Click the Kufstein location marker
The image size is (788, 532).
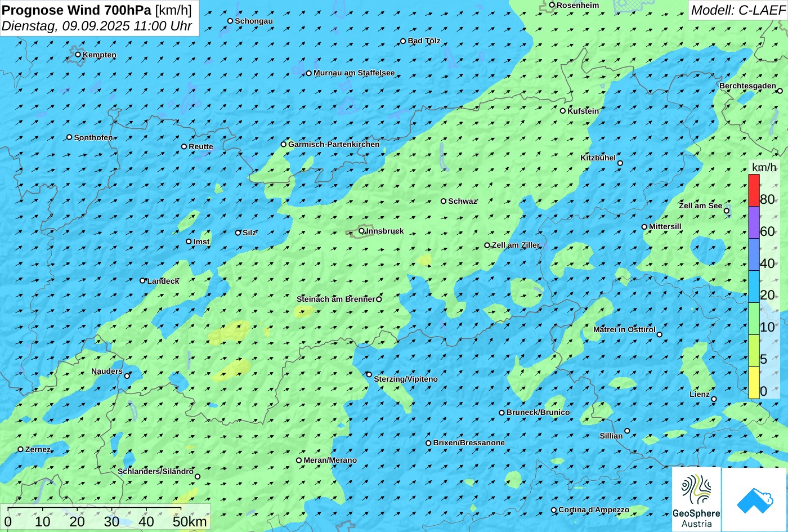[x=563, y=111]
